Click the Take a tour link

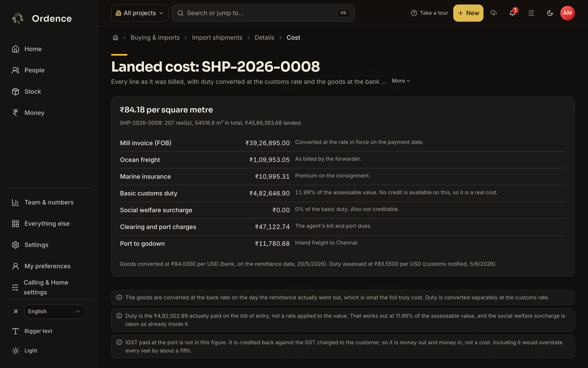(x=429, y=13)
